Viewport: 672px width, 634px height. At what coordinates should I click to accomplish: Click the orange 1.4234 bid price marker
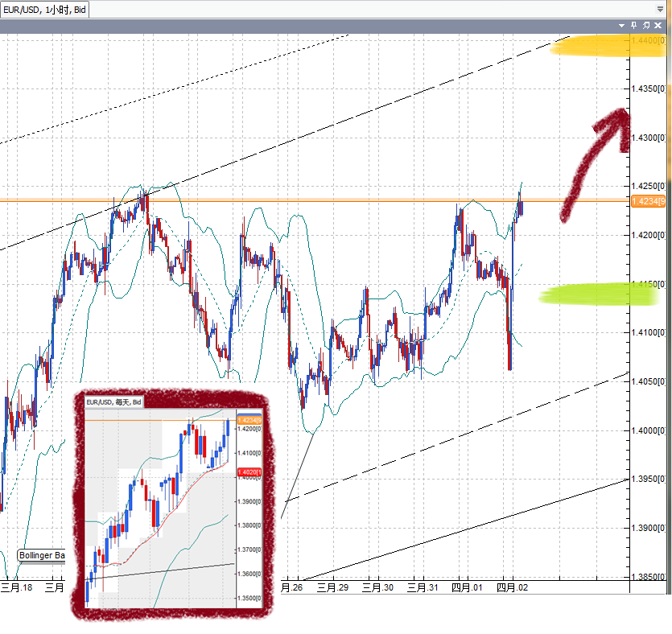648,200
